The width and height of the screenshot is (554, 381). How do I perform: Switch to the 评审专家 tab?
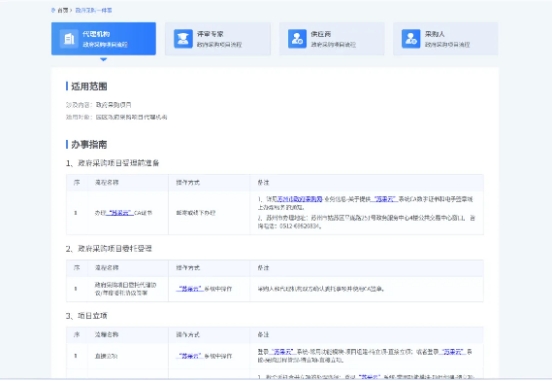coord(218,39)
